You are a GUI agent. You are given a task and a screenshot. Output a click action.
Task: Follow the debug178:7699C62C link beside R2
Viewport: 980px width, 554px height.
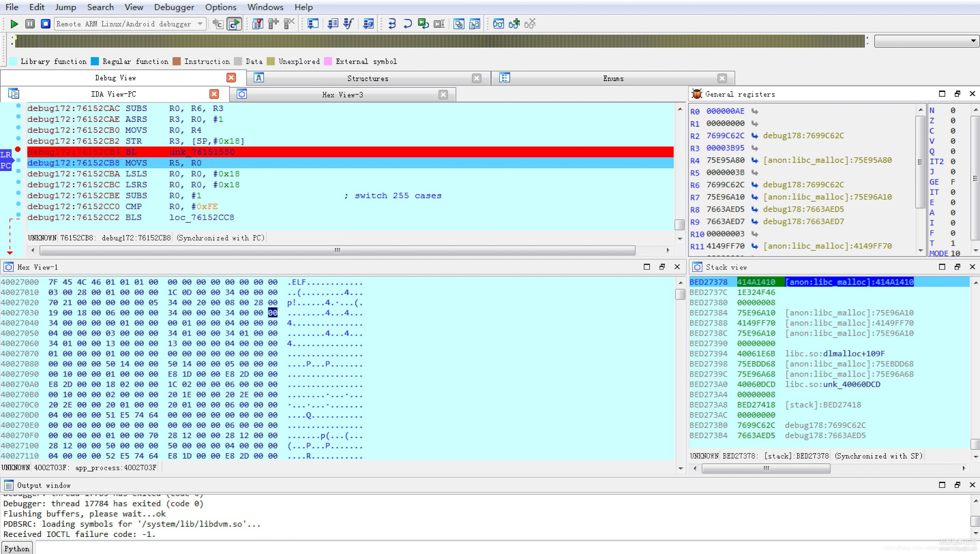[803, 136]
